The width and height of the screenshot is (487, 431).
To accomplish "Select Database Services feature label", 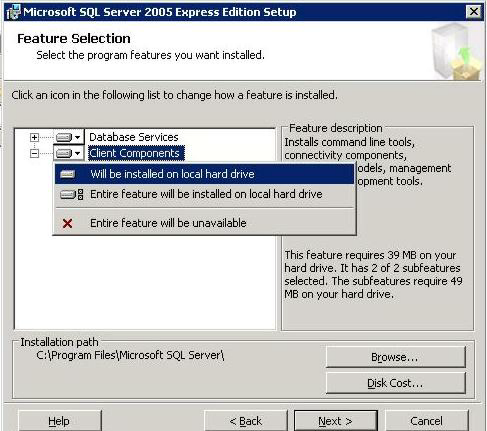I will point(134,137).
